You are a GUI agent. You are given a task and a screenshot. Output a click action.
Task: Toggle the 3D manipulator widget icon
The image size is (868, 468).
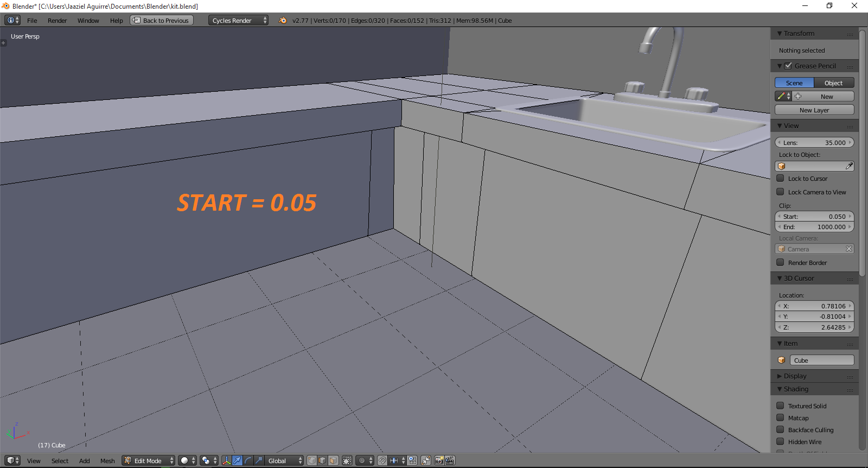227,460
